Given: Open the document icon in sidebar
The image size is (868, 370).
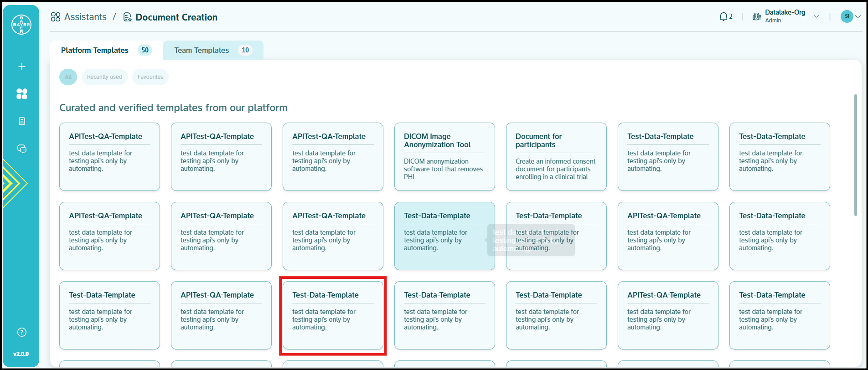Looking at the screenshot, I should point(21,121).
